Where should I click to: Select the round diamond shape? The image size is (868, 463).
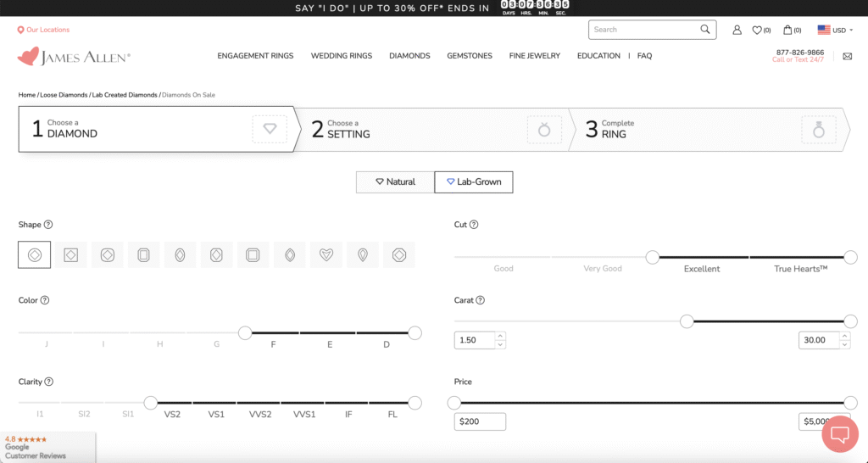click(34, 254)
